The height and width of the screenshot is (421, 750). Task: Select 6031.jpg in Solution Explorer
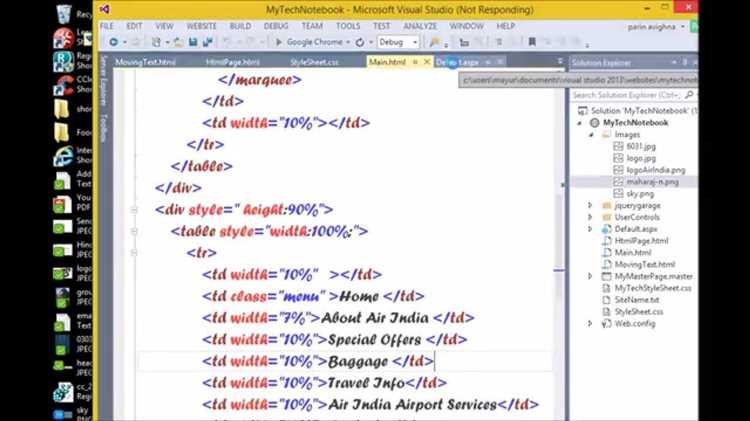click(641, 146)
